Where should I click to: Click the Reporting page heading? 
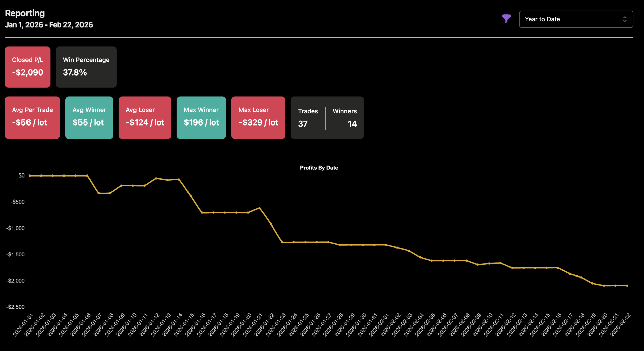(25, 13)
